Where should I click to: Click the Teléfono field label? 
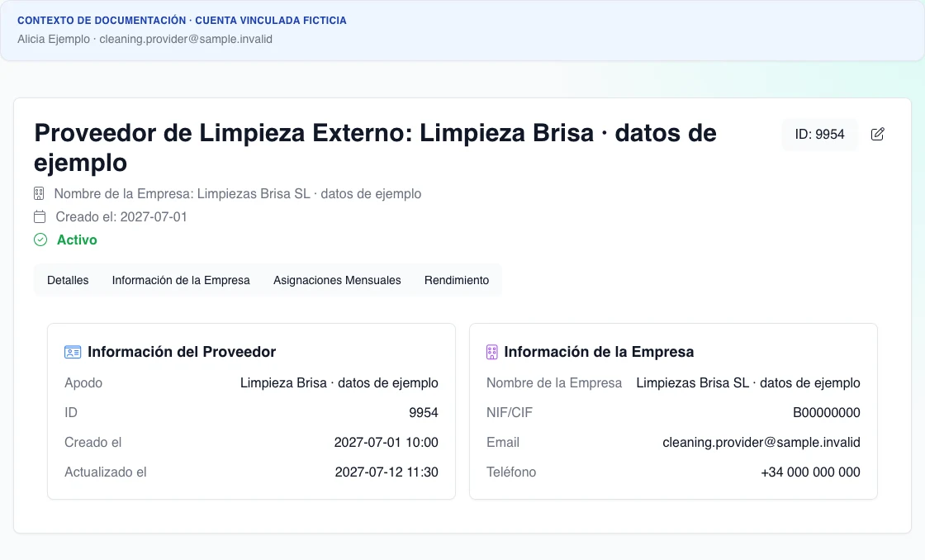pyautogui.click(x=511, y=472)
